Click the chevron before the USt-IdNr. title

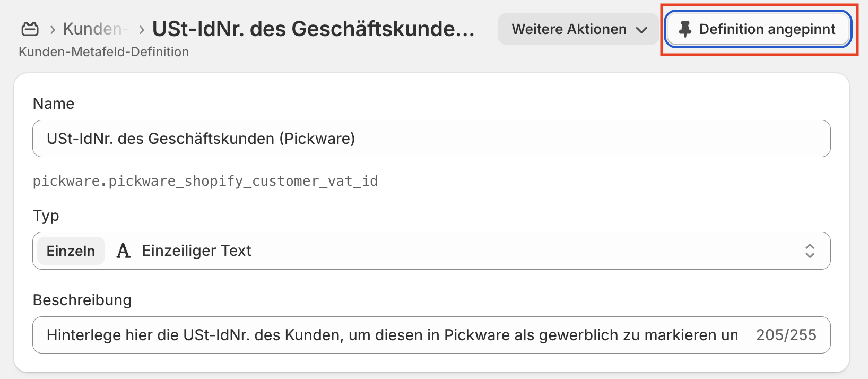pyautogui.click(x=142, y=30)
